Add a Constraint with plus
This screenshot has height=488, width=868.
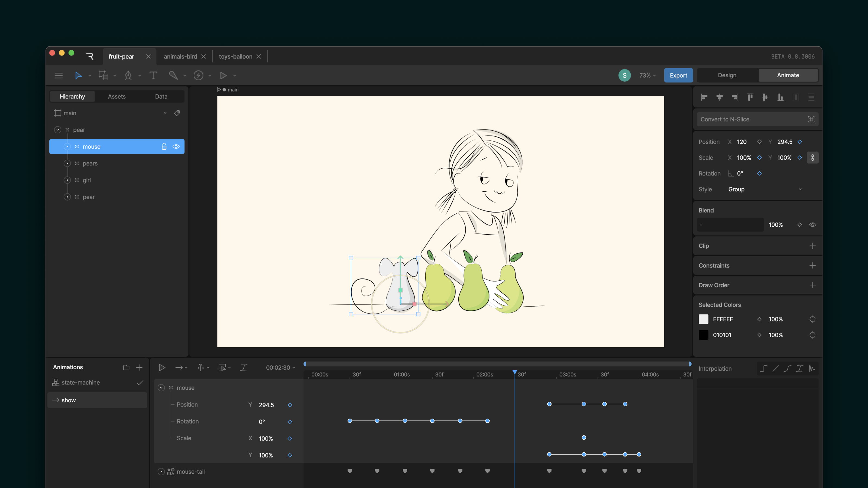(812, 265)
